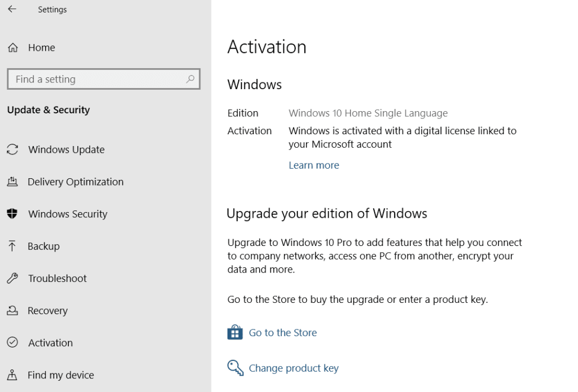Open the Windows Security page
The width and height of the screenshot is (578, 392).
68,214
